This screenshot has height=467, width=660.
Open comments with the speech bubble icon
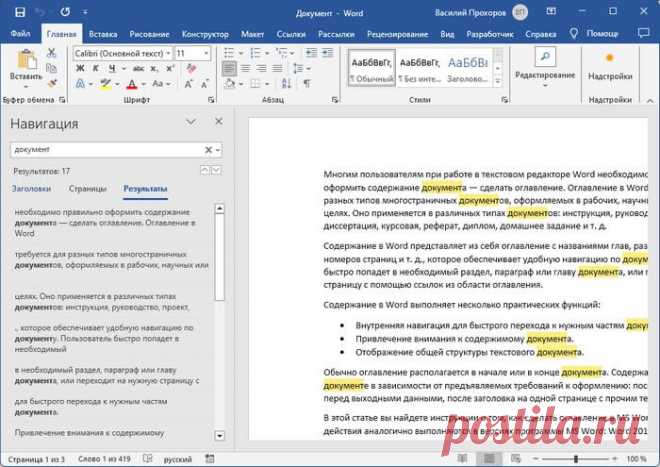[644, 33]
